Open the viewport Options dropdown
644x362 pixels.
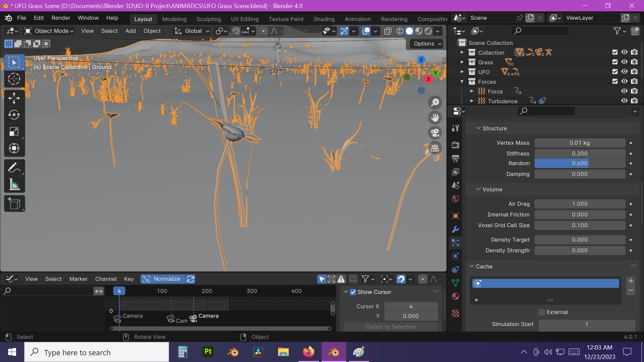coord(427,44)
